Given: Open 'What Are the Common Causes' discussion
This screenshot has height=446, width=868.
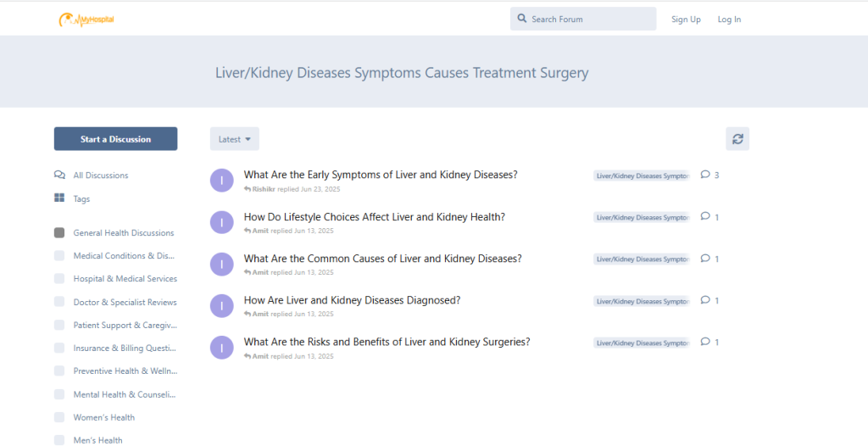Looking at the screenshot, I should coord(382,259).
